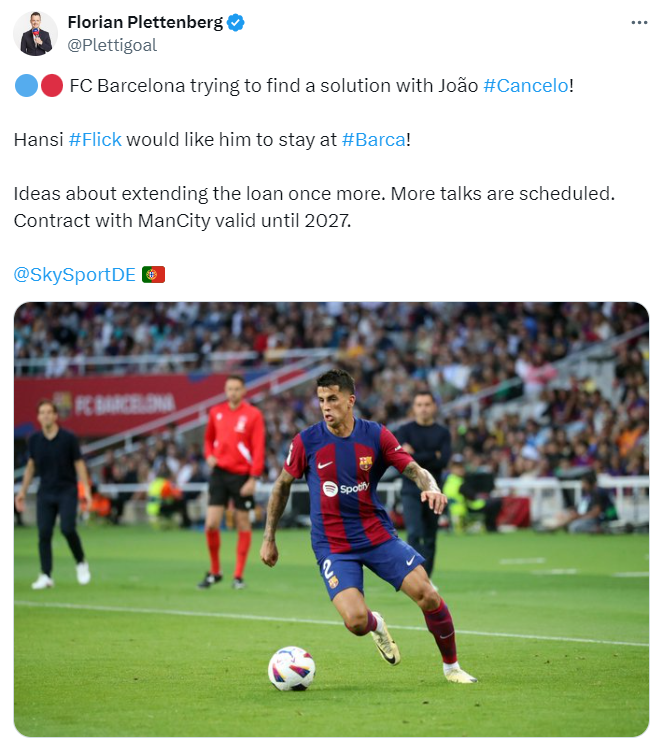
Task: Click the Portugal flag emoji
Action: (153, 275)
